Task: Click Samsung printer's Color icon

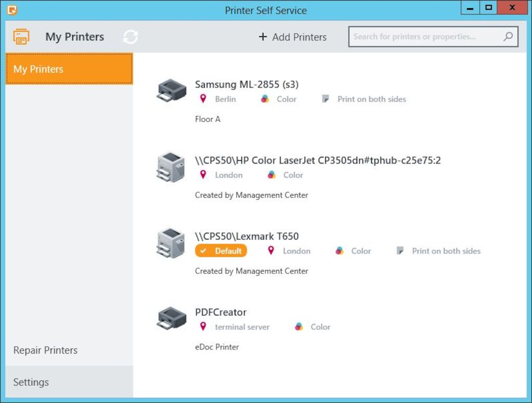Action: click(264, 99)
